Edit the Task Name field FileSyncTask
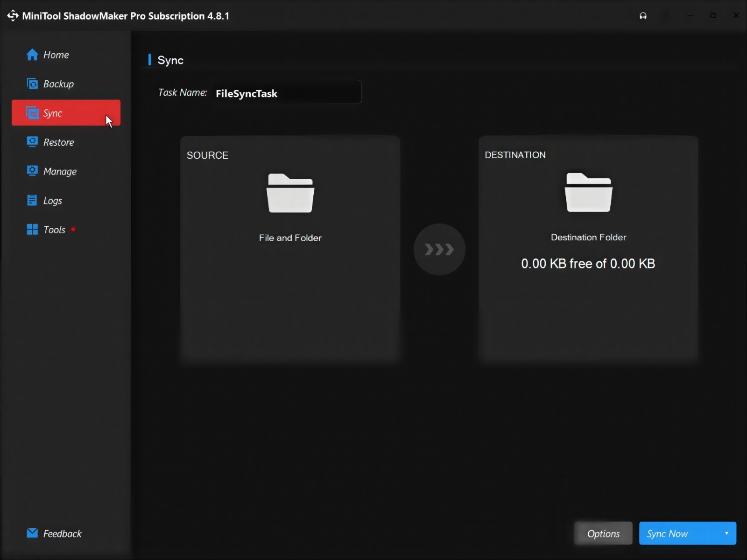Viewport: 747px width, 560px height. [x=287, y=93]
